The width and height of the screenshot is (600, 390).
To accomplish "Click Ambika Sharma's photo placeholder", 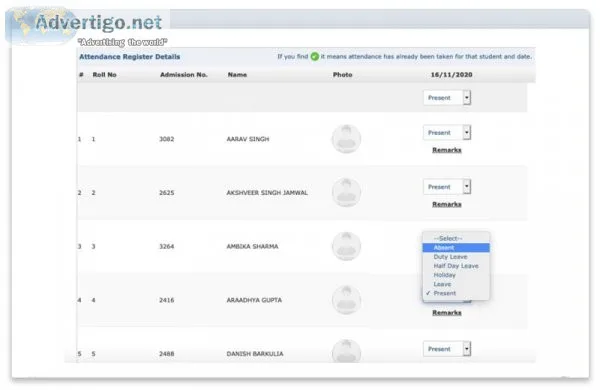I will point(346,246).
